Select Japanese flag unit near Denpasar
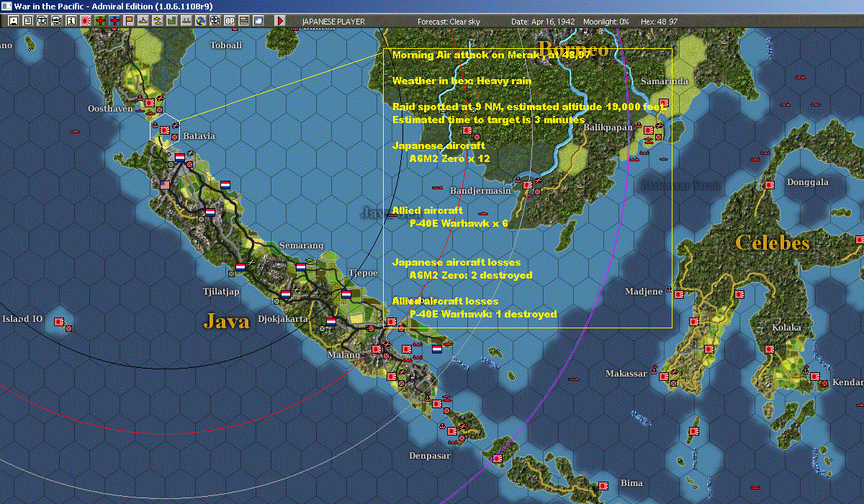Screen dimensions: 864x504 (452, 431)
